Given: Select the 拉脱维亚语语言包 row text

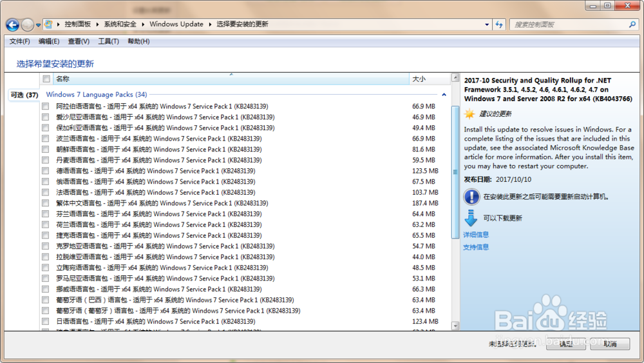Looking at the screenshot, I should 165,257.
